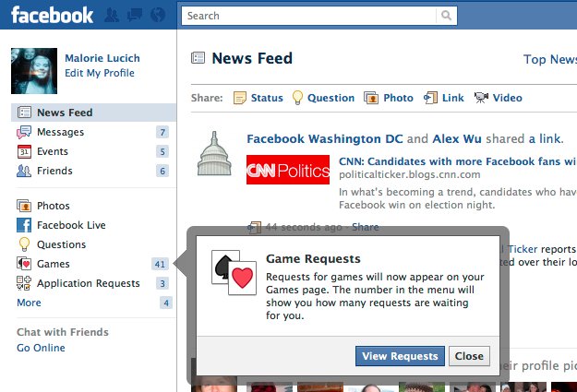
Task: Click the View Requests button
Action: (x=400, y=356)
